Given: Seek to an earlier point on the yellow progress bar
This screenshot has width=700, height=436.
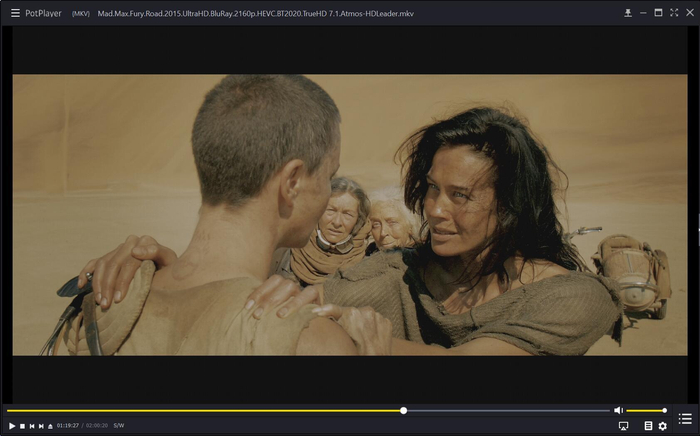Looking at the screenshot, I should point(204,411).
